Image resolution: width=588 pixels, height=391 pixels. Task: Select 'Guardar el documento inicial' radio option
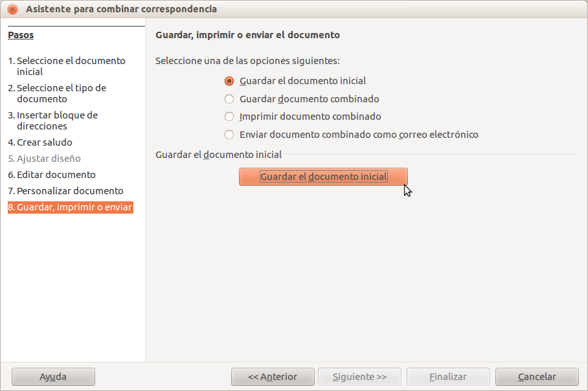pyautogui.click(x=229, y=81)
